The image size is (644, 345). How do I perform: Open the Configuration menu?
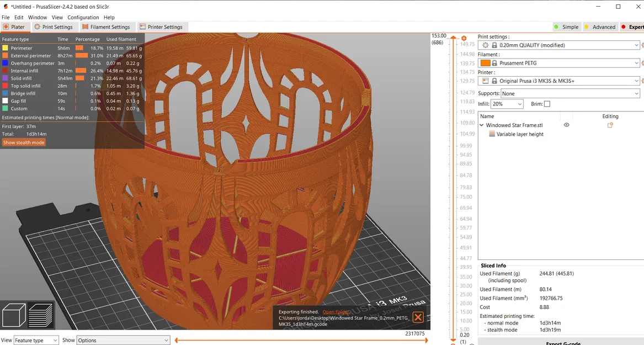tap(83, 18)
